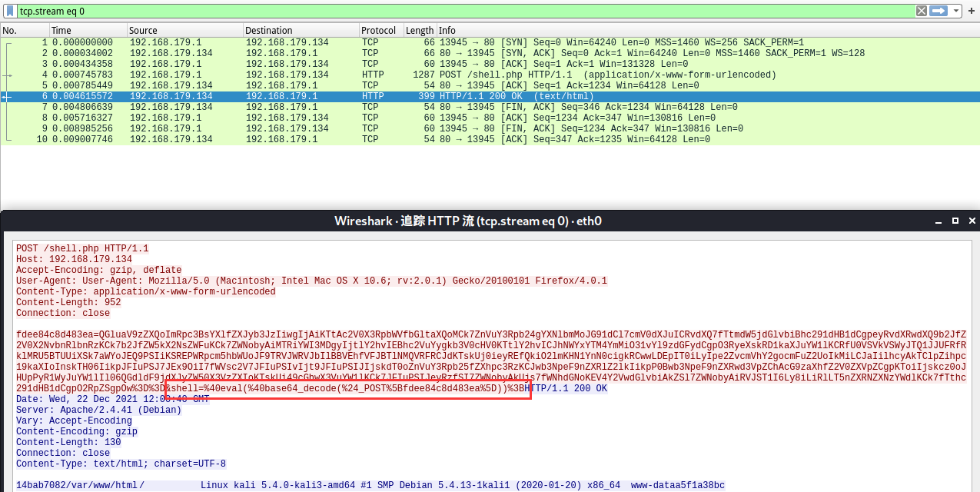The width and height of the screenshot is (980, 492).
Task: Sort packets by the No. column header
Action: 25,30
